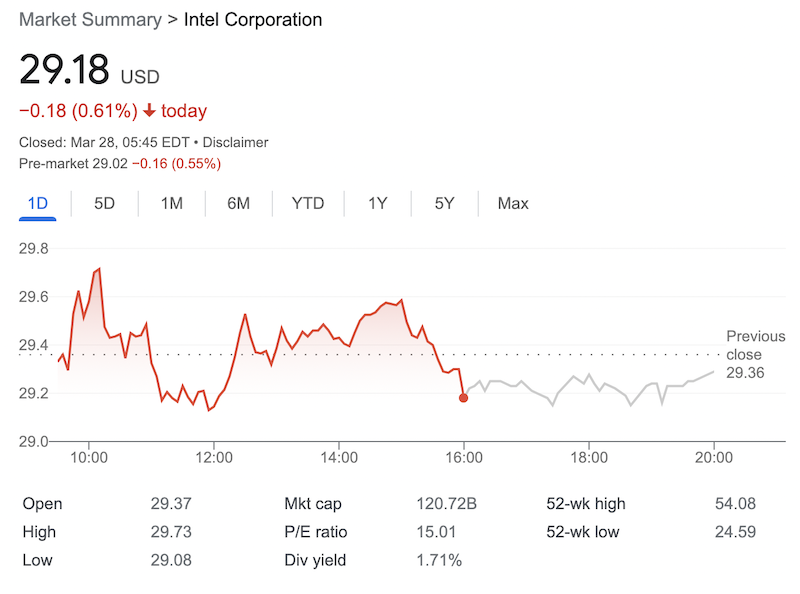This screenshot has height=594, width=800.
Task: Open the 5Y price chart
Action: 444,204
